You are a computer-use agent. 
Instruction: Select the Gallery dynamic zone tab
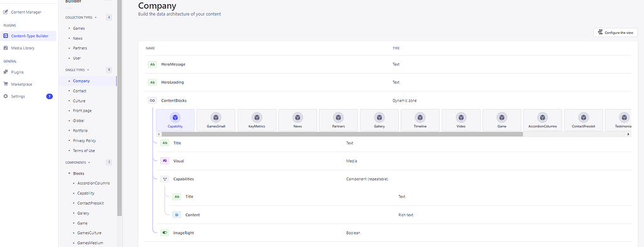pyautogui.click(x=379, y=120)
